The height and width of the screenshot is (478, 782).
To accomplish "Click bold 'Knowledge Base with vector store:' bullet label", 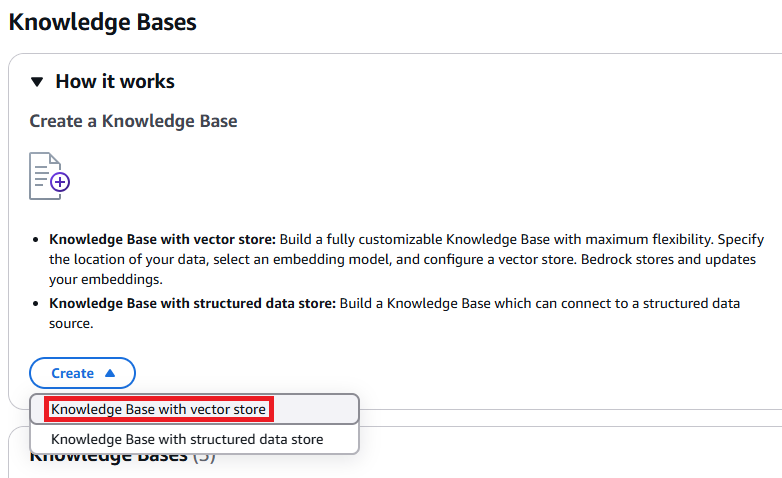I will click(160, 240).
